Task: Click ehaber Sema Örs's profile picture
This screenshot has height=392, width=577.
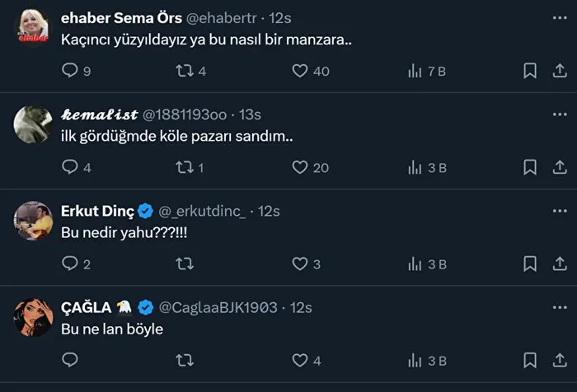Action: [x=34, y=28]
